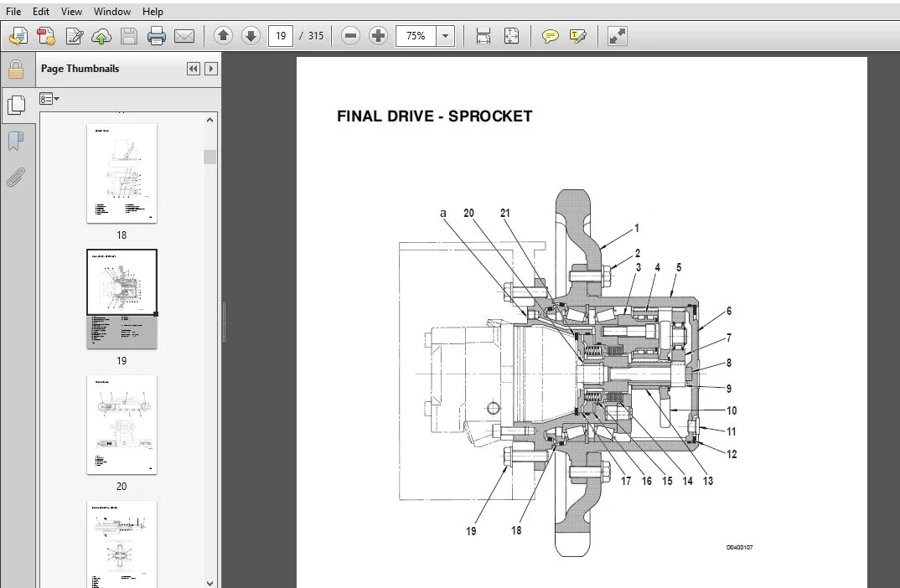Click the Fit Width scrolling icon

[484, 36]
